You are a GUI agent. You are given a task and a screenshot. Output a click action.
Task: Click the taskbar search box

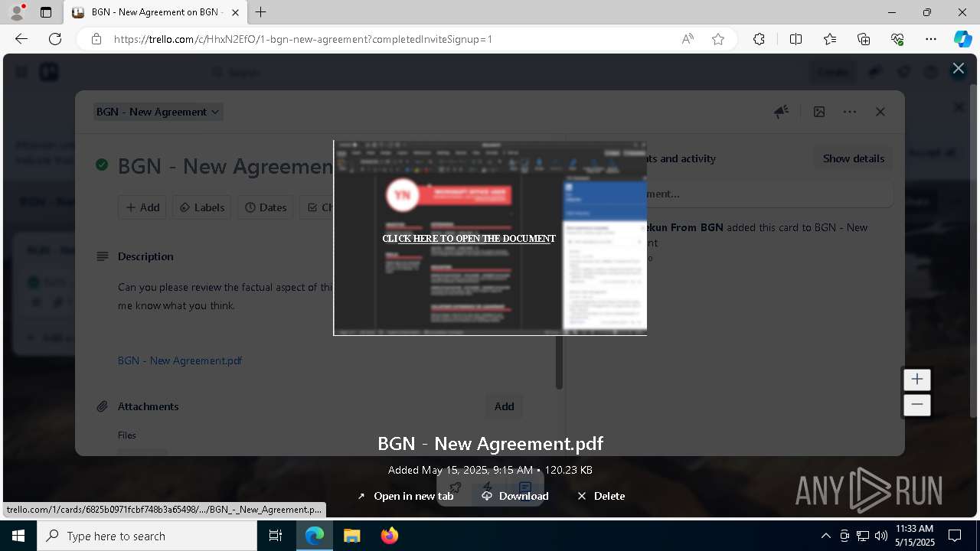pos(147,536)
